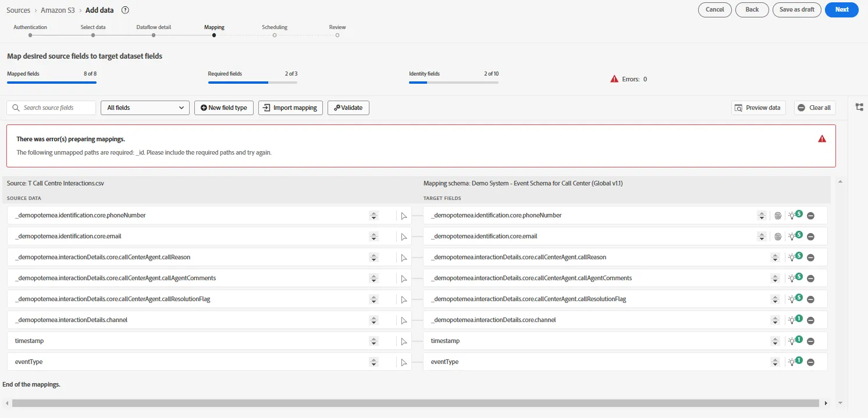Click the Required fields progress bar
This screenshot has width=868, height=418.
coord(252,83)
